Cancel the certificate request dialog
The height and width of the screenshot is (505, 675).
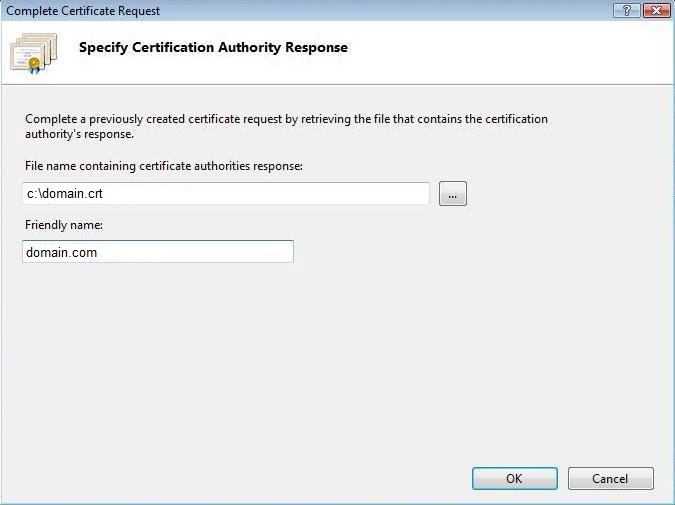tap(610, 478)
